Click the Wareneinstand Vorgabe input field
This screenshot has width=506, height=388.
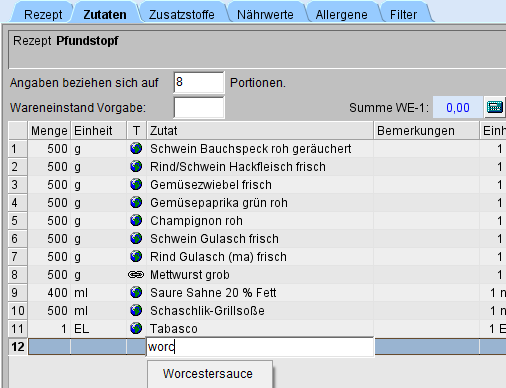(x=199, y=107)
